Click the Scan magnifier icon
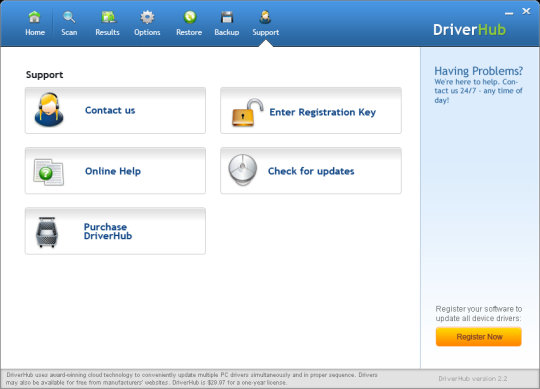Image resolution: width=540 pixels, height=389 pixels. 69,17
